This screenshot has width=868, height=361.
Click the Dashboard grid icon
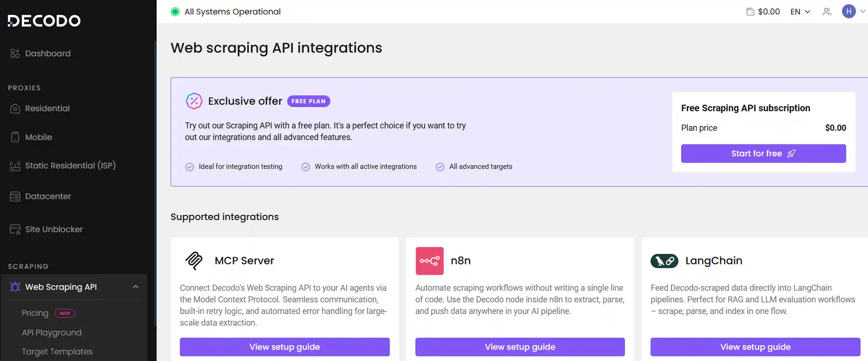click(x=15, y=54)
